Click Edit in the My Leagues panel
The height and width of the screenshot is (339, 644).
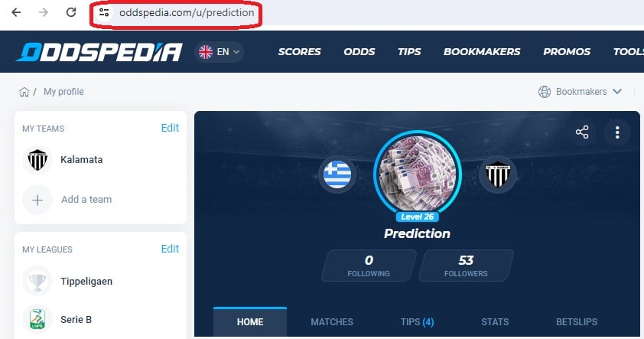pyautogui.click(x=170, y=249)
